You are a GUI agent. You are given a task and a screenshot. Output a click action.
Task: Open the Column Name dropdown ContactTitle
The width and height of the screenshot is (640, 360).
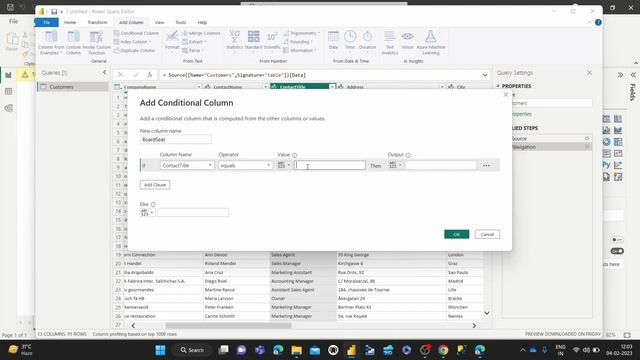coord(187,165)
